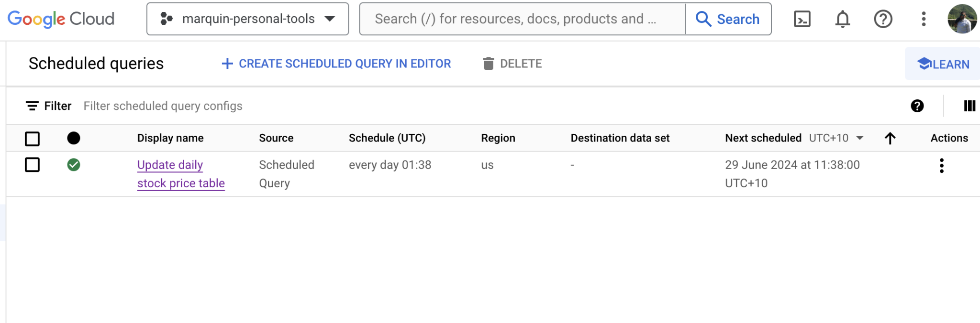Viewport: 980px width, 323px height.
Task: Check the row checkbox for the scheduled query
Action: coord(32,165)
